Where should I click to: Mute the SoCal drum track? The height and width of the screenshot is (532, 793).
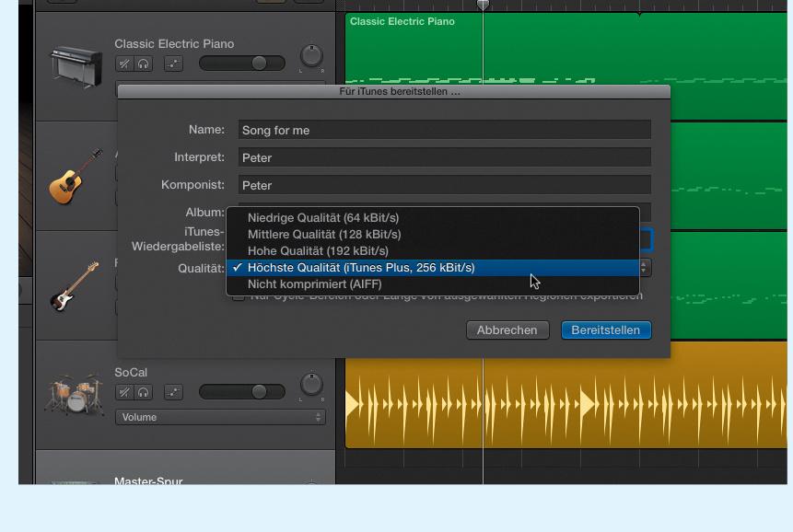click(x=124, y=392)
